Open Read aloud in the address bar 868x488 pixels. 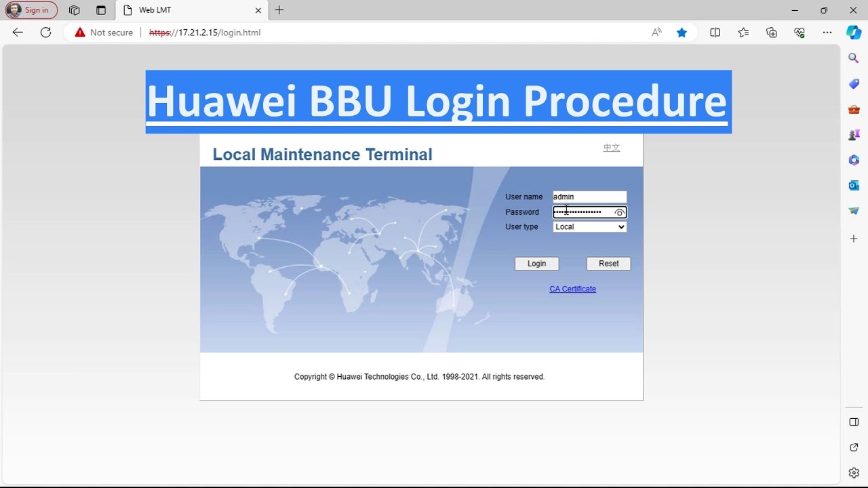[656, 33]
